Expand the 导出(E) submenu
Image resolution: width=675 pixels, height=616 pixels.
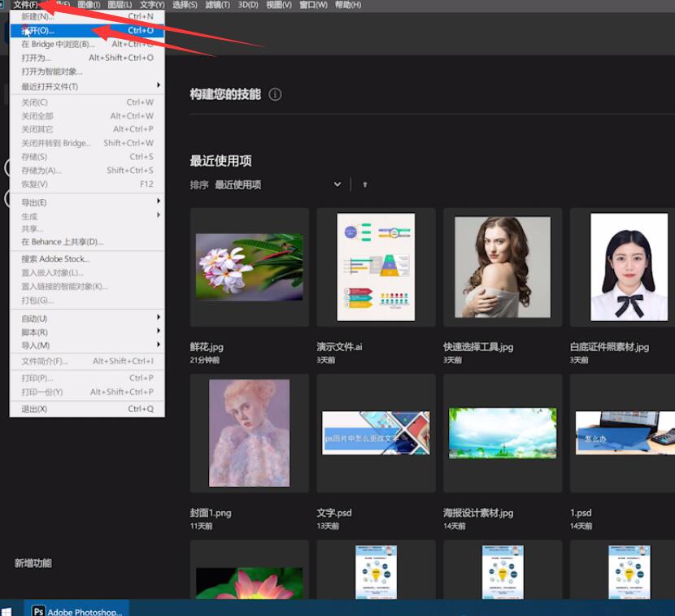click(x=87, y=202)
